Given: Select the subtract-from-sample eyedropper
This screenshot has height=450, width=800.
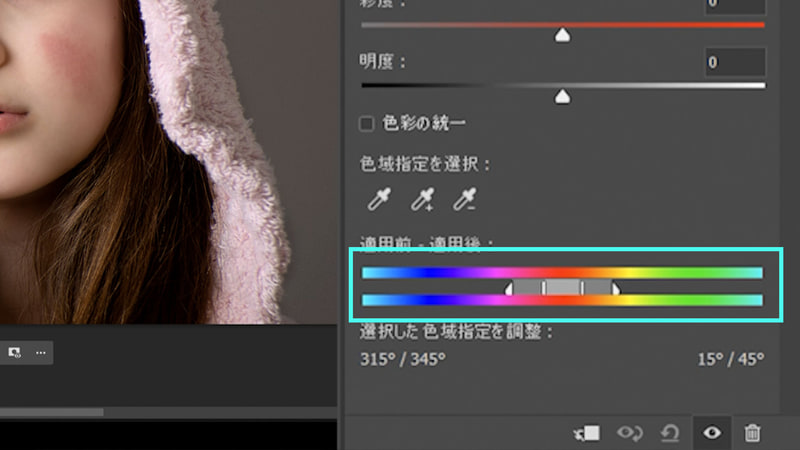Looking at the screenshot, I should click(465, 199).
